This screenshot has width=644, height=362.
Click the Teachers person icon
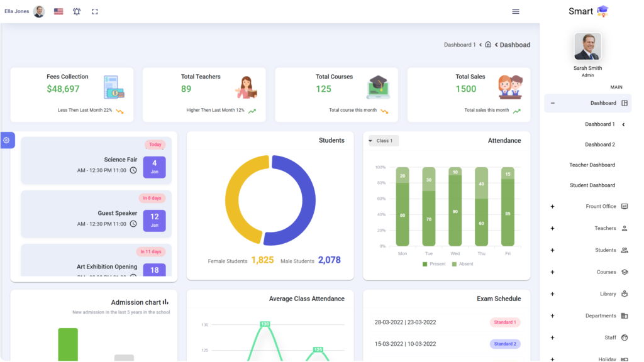pyautogui.click(x=625, y=228)
